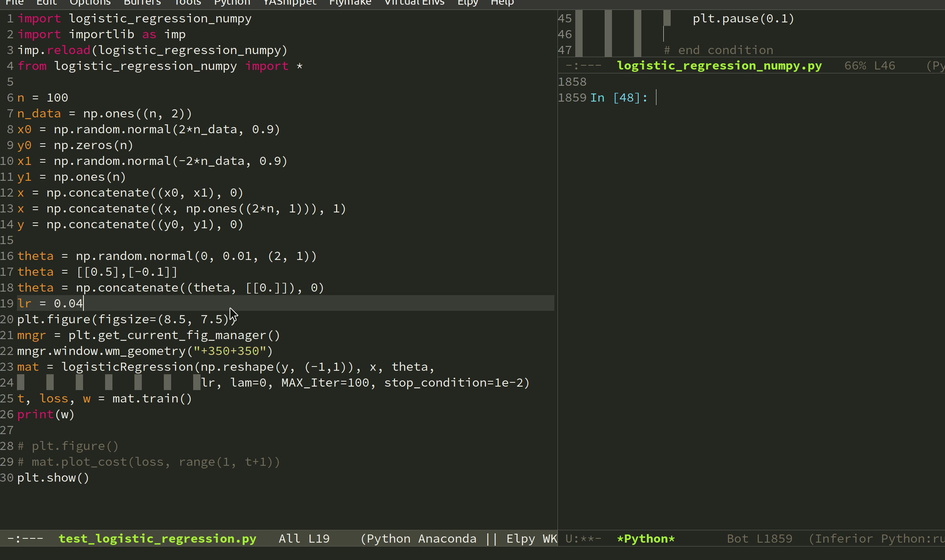Open the Flymake menu
945x560 pixels.
350,3
